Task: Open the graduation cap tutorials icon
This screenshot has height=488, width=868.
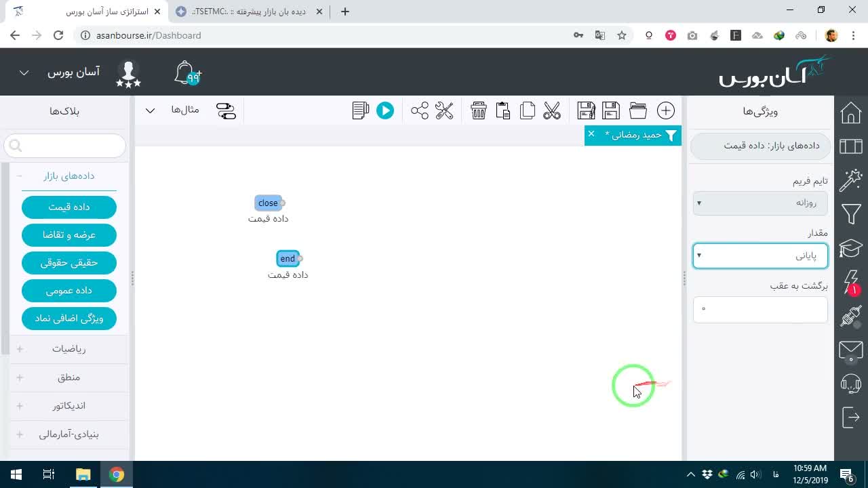Action: (850, 248)
